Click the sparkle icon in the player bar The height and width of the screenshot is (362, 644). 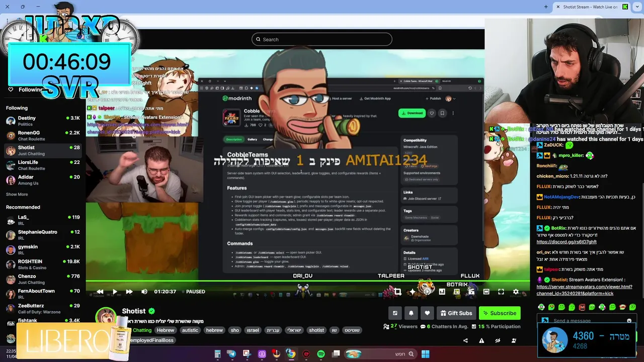413,292
